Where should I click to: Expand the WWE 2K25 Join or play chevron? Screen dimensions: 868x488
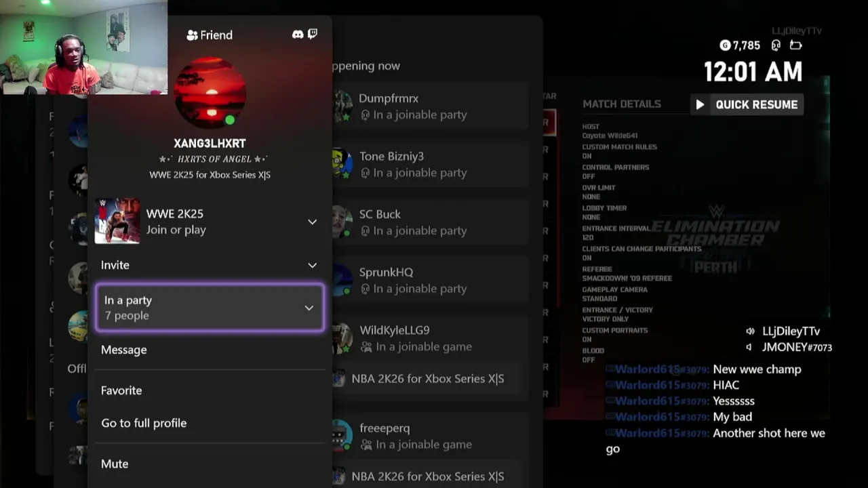[312, 222]
